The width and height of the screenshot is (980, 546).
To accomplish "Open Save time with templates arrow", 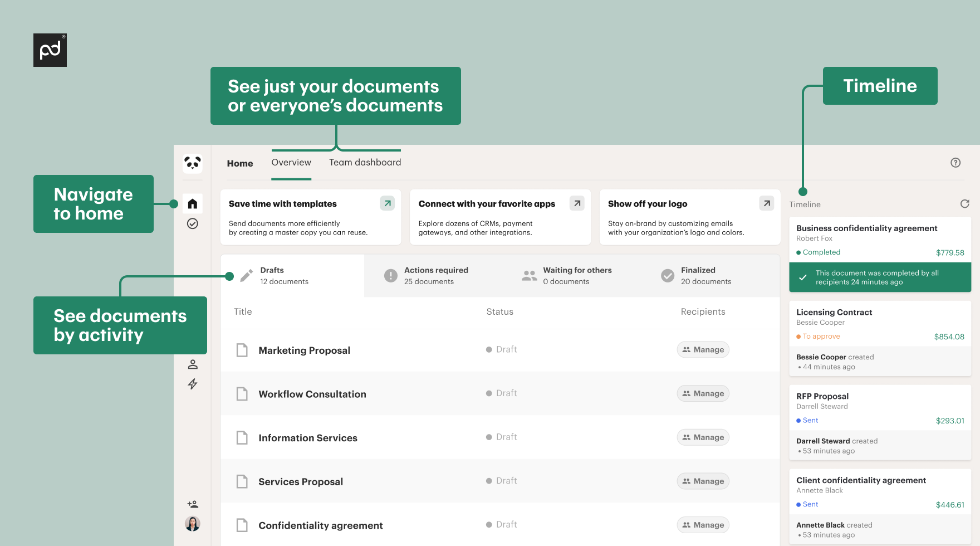I will click(x=387, y=203).
